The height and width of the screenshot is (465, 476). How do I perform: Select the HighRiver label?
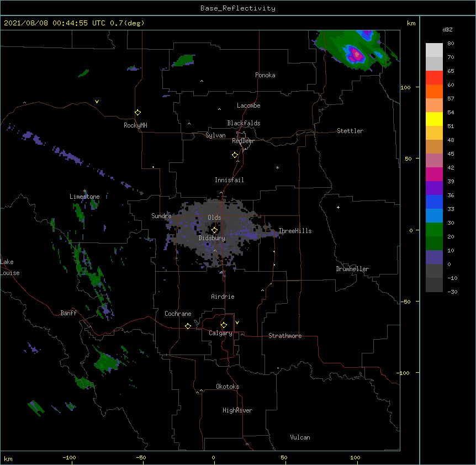[237, 410]
